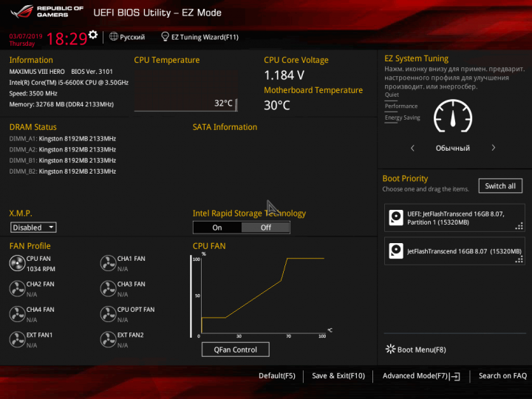The image size is (532, 399).
Task: Click drag handle on UEFI JetFlash entry
Action: [x=519, y=226]
